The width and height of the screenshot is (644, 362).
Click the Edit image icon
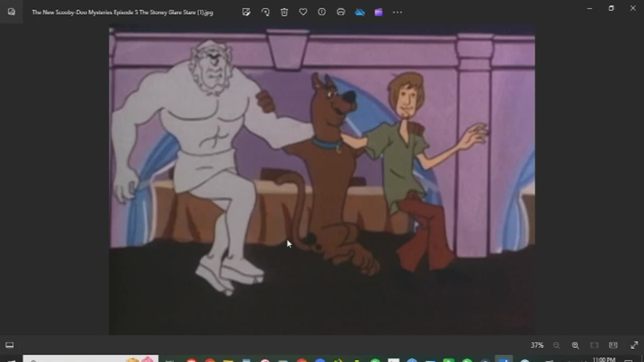[246, 12]
